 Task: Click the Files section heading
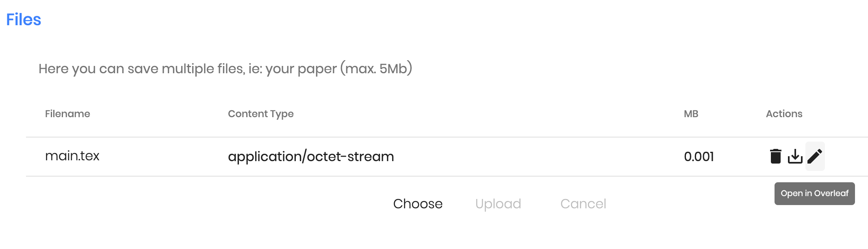(24, 20)
